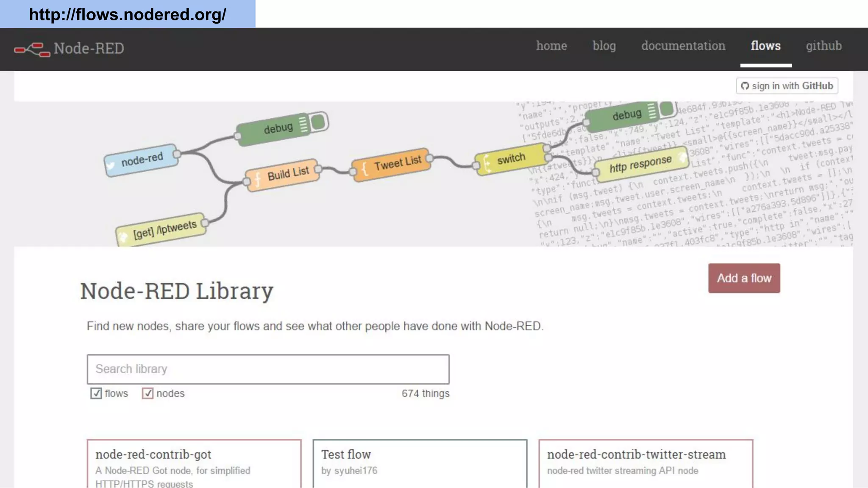Click the Add a flow button
868x488 pixels.
point(744,278)
